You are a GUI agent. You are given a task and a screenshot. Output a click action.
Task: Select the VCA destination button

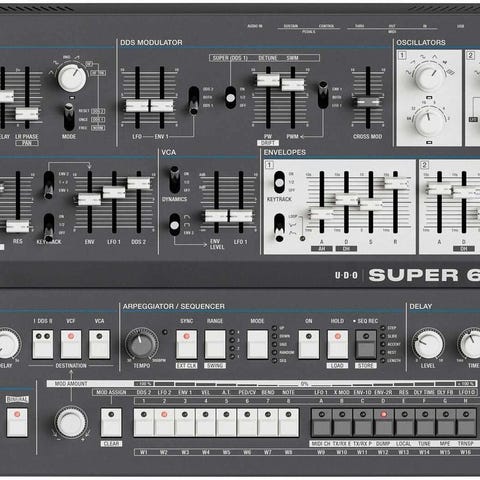pyautogui.click(x=99, y=345)
